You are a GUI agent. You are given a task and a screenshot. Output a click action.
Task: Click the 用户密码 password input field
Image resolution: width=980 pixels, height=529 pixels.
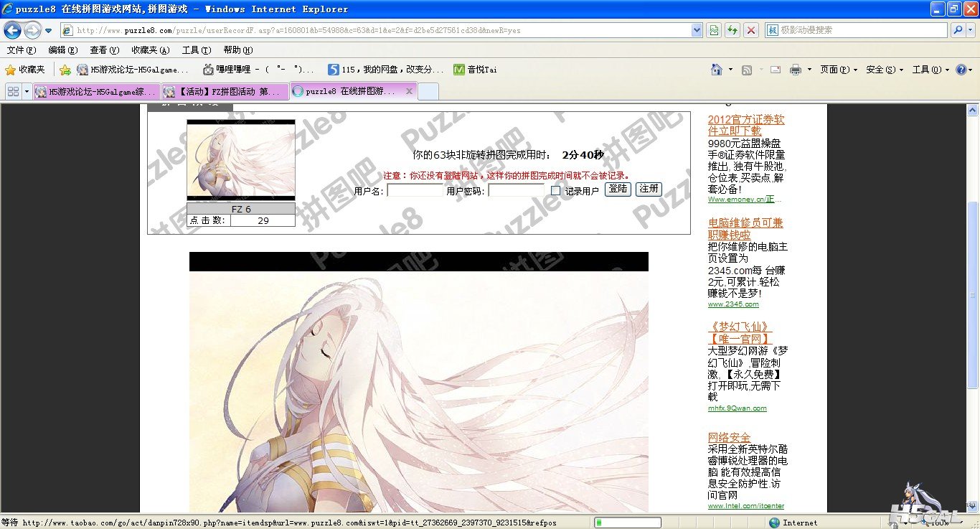pyautogui.click(x=517, y=191)
